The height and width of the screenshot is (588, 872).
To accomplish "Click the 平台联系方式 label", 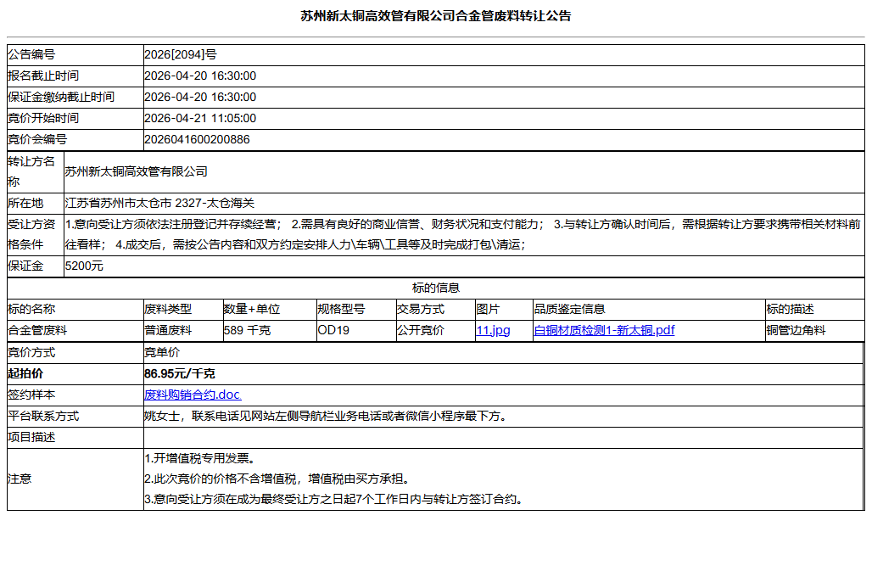I will [43, 416].
